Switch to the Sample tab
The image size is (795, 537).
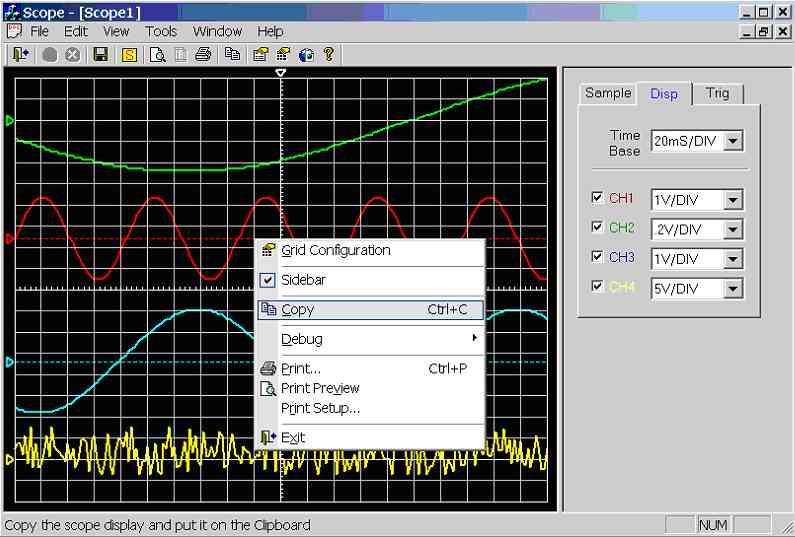coord(608,93)
